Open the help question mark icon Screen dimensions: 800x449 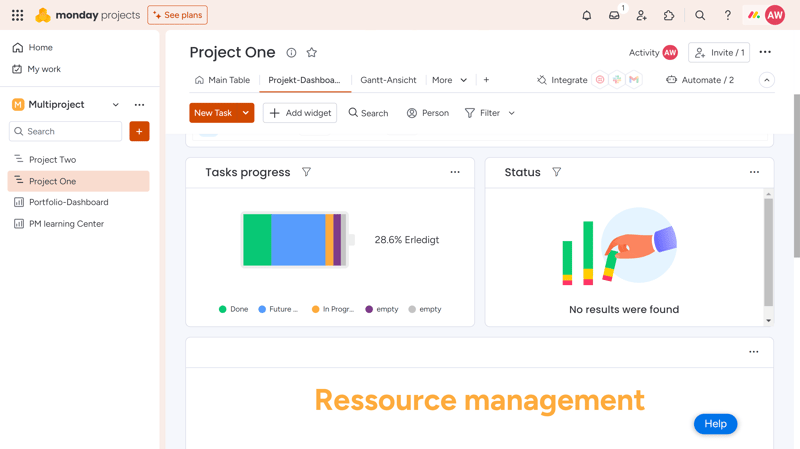pos(728,15)
